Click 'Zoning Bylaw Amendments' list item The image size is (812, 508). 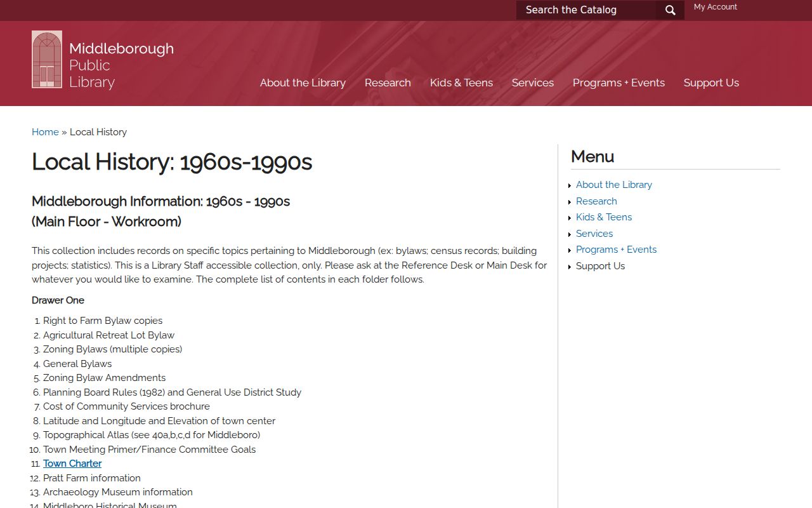pos(104,378)
